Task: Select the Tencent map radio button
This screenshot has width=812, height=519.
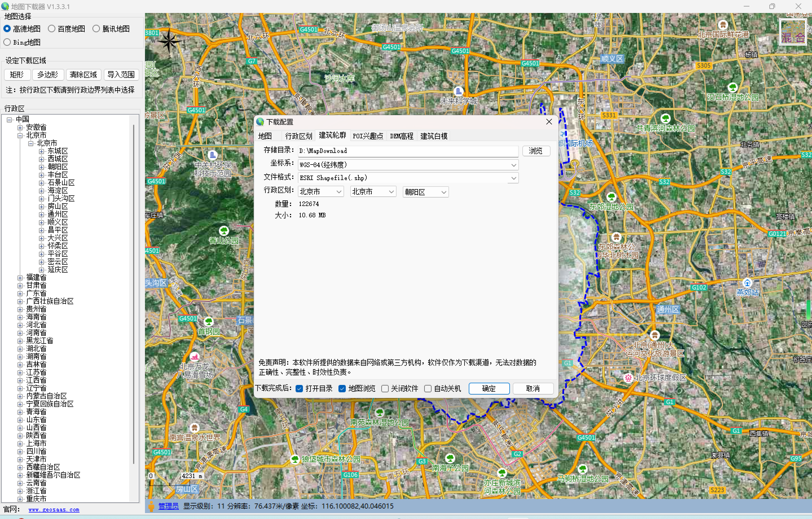Action: [96, 29]
